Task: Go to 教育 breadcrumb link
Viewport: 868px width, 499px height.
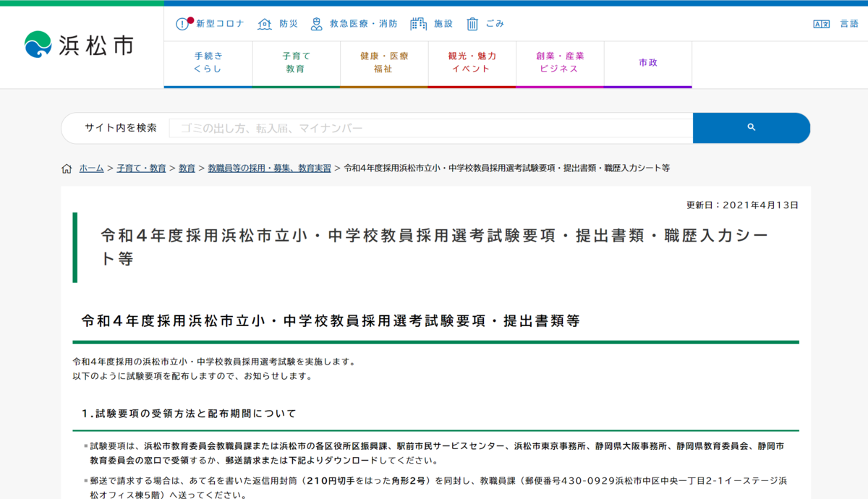Action: coord(187,168)
